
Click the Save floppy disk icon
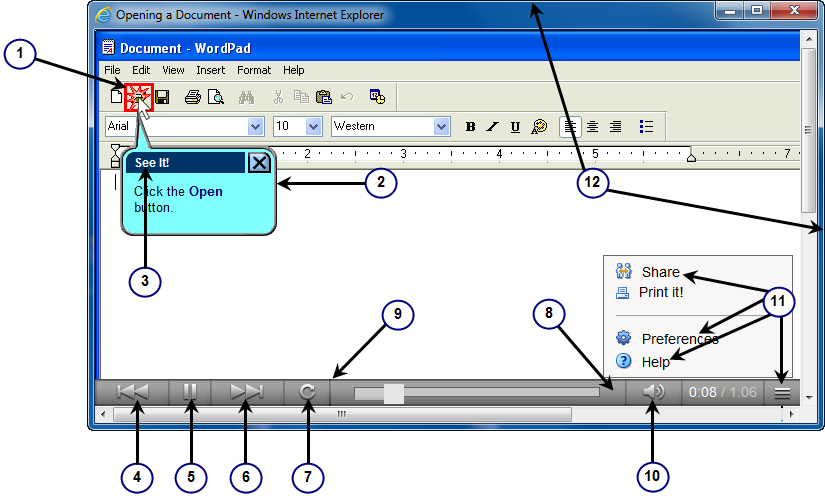[162, 97]
